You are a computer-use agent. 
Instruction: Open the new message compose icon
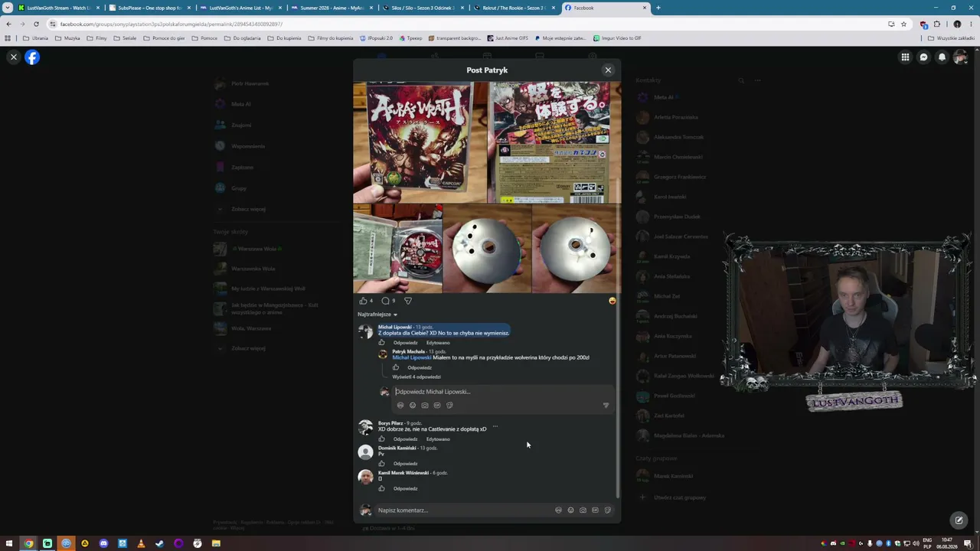(959, 520)
